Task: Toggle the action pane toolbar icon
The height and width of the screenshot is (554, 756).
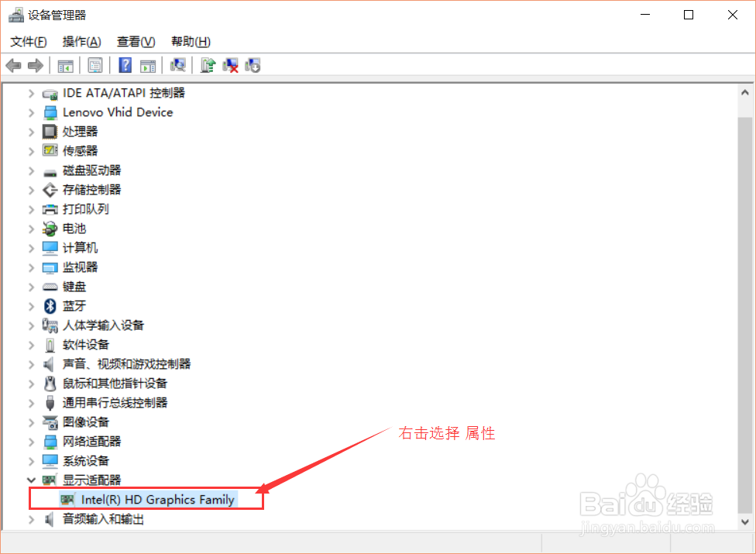Action: pos(148,66)
